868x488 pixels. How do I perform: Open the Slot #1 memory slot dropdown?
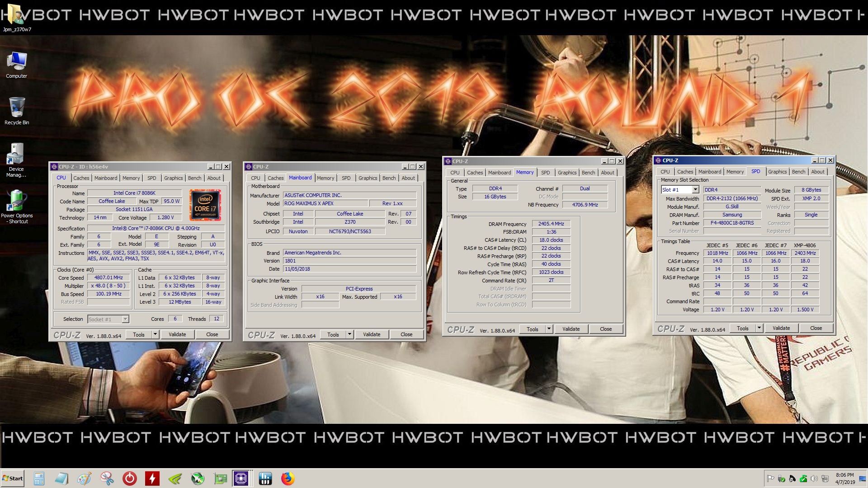[680, 190]
